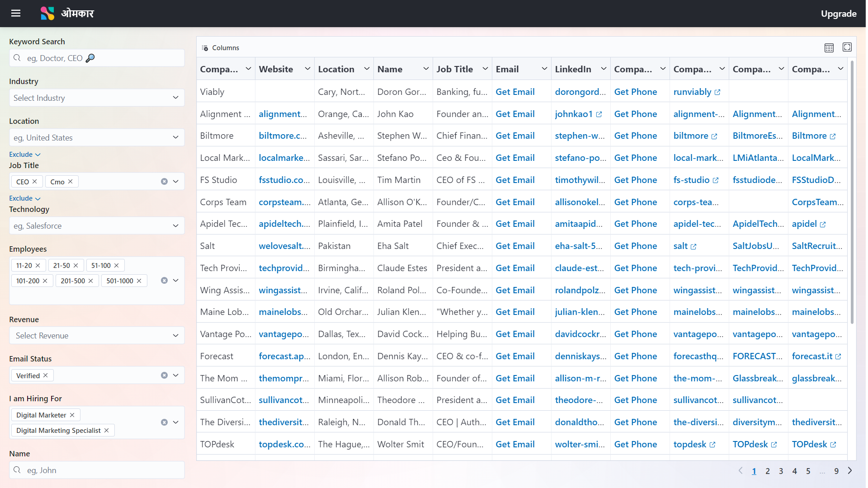Expand the Email Status dropdown arrow
Viewport: 868px width, 488px height.
(176, 375)
